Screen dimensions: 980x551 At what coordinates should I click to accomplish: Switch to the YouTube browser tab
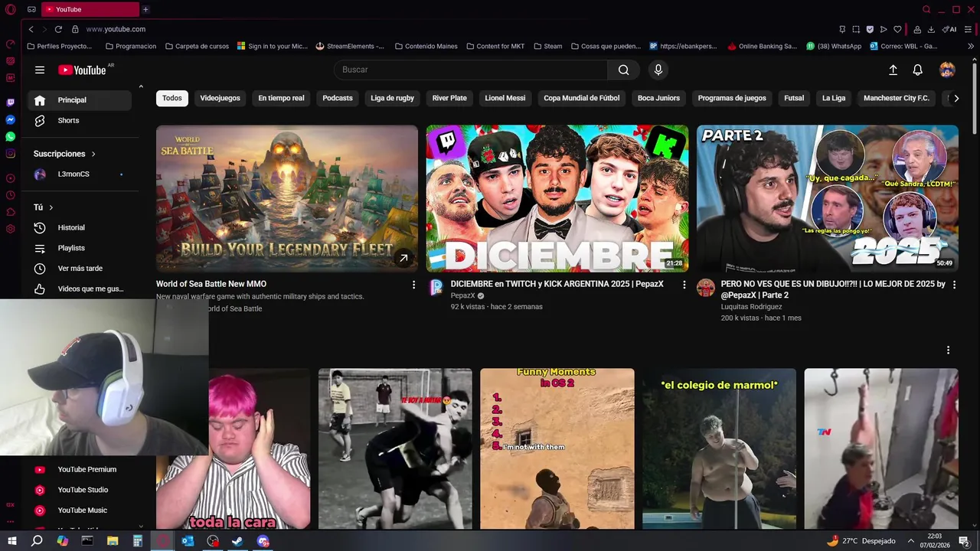coord(90,9)
